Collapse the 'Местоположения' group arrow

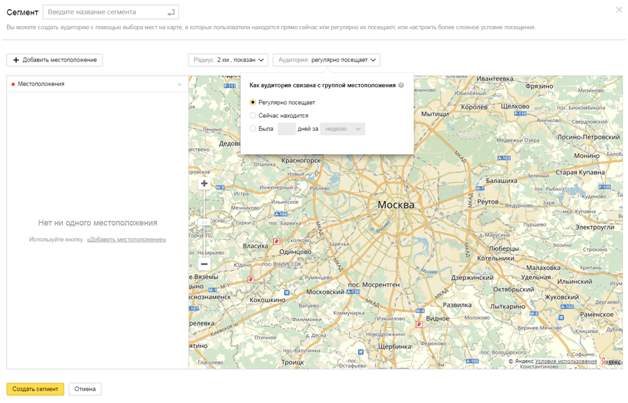[x=179, y=84]
